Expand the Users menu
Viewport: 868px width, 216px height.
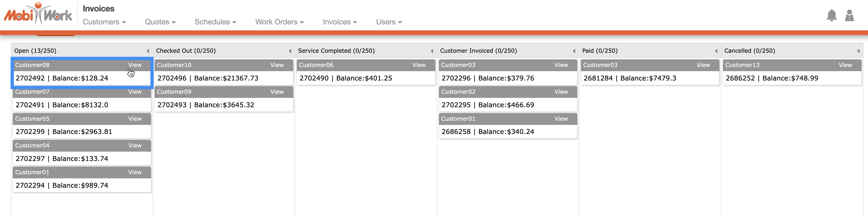pyautogui.click(x=389, y=22)
